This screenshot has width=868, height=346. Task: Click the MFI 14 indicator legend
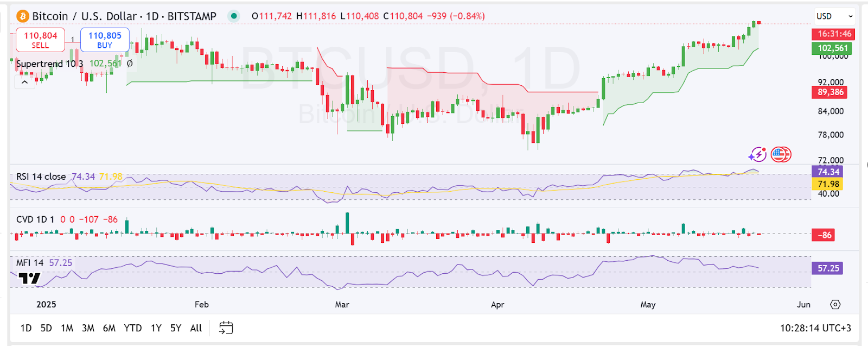coord(30,263)
